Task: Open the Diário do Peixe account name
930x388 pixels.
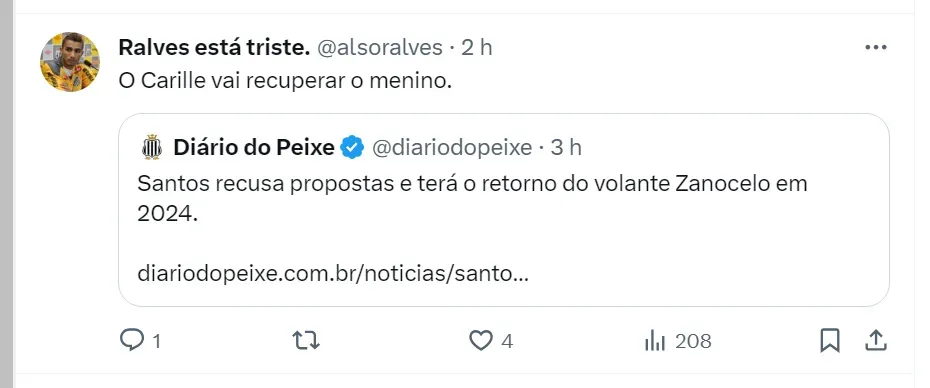Action: (254, 147)
